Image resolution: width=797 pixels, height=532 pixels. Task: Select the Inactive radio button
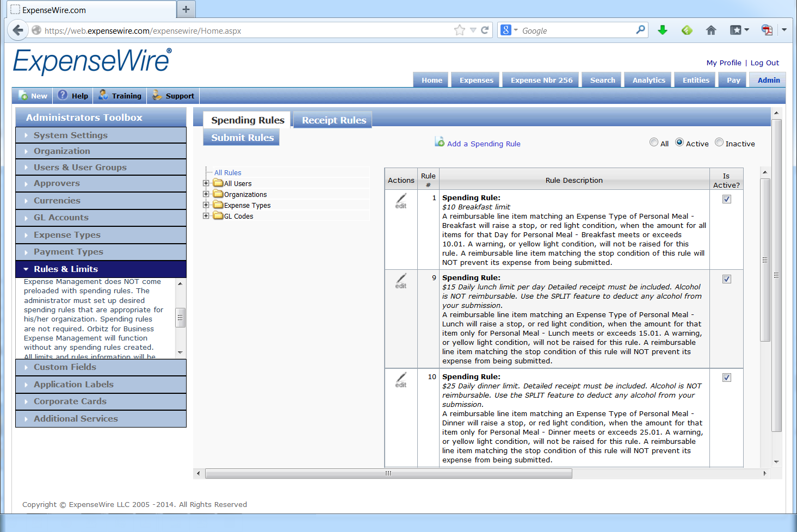[x=719, y=142]
